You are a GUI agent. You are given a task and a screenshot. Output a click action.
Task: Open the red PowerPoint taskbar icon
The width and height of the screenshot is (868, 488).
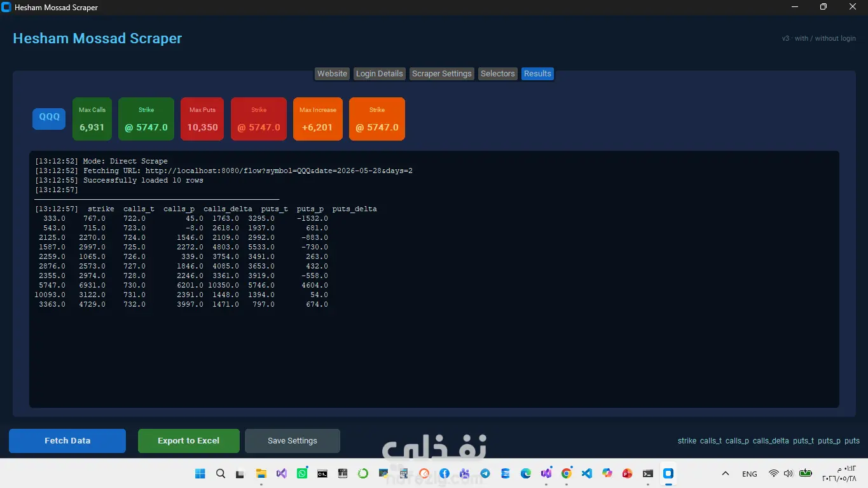pos(628,473)
